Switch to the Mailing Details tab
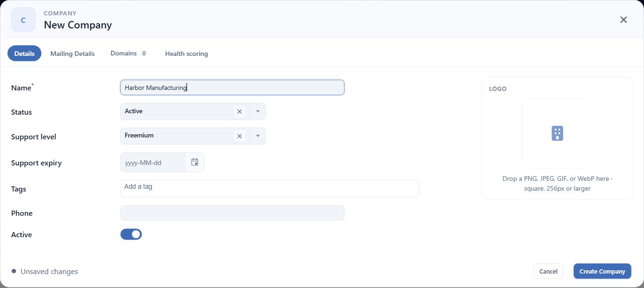Viewport: 644px width, 288px height. coord(72,54)
